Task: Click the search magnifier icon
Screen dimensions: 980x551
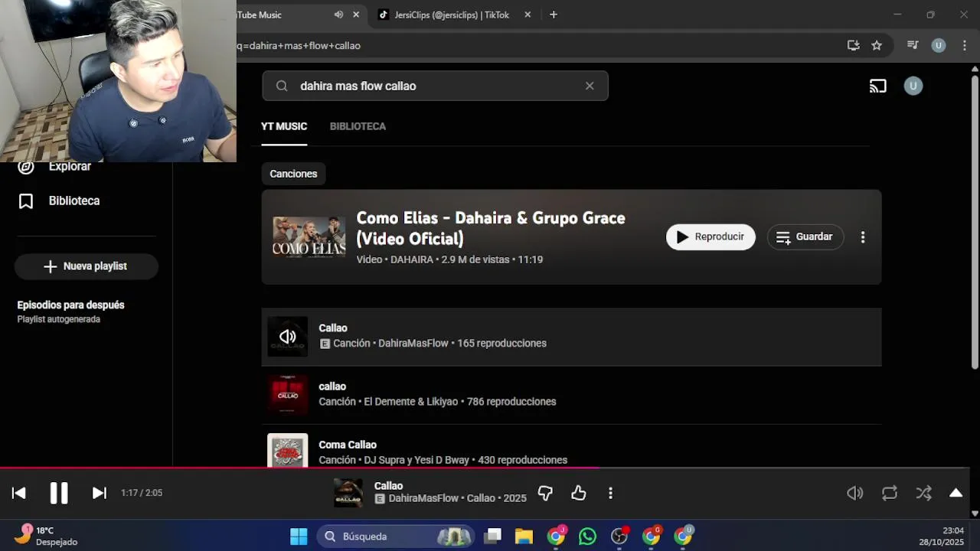Action: [x=282, y=86]
